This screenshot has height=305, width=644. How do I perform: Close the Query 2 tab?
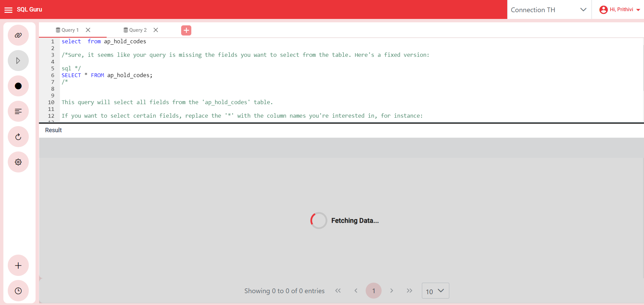[156, 30]
